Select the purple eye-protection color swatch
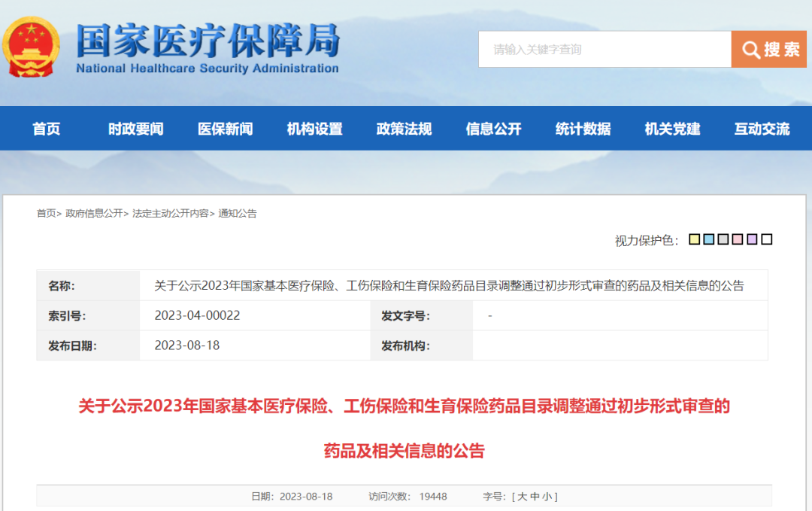This screenshot has width=812, height=511. 752,239
